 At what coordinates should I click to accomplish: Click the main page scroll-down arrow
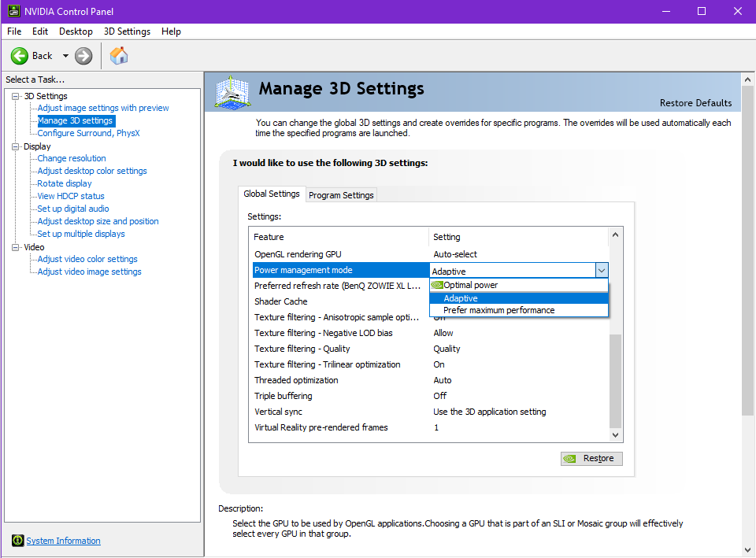tap(747, 549)
